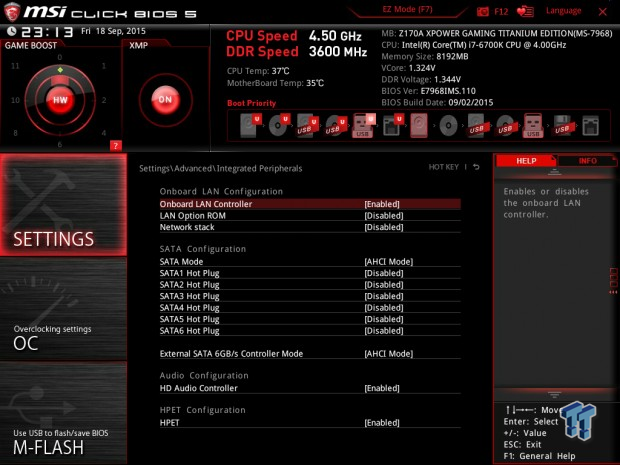Toggle the XMP ON button
This screenshot has height=465, width=620.
(165, 100)
